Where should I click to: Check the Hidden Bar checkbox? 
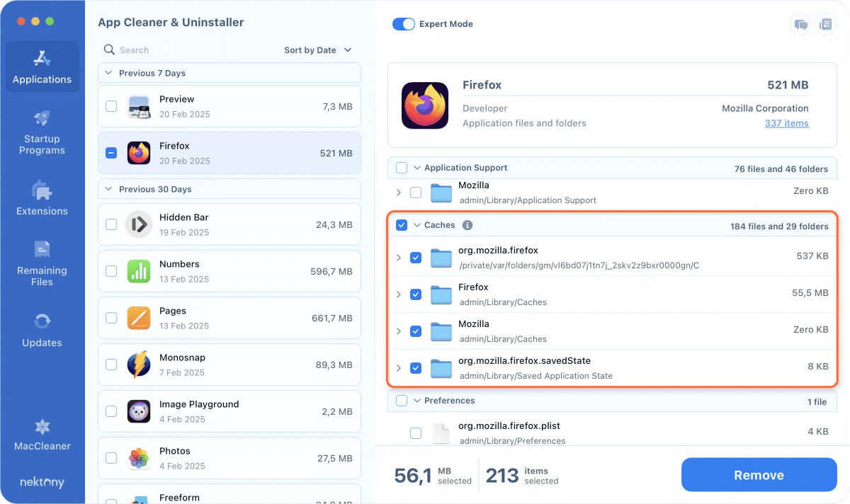(111, 224)
